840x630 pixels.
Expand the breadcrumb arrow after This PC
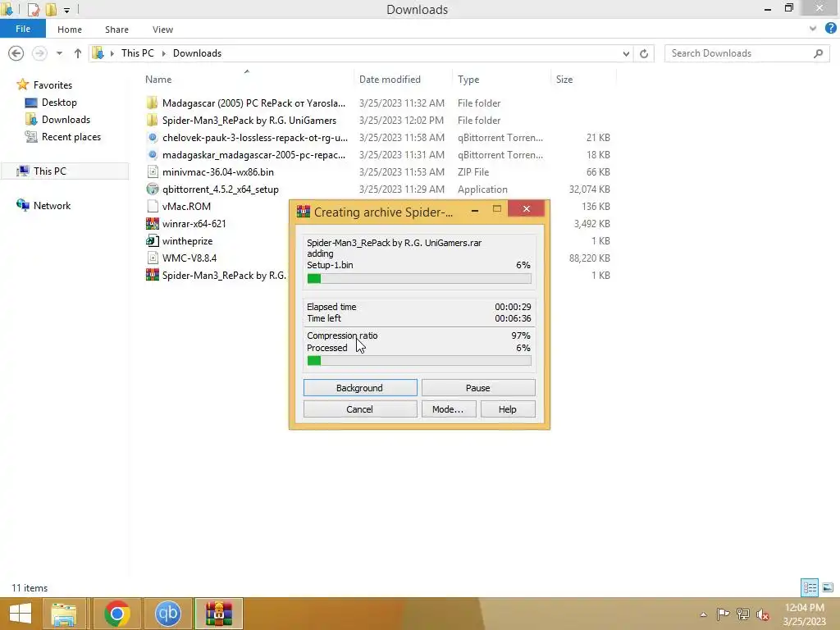pos(163,53)
